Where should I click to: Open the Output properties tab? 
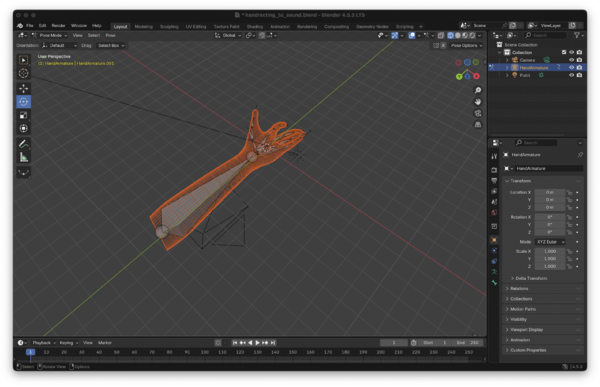[494, 181]
